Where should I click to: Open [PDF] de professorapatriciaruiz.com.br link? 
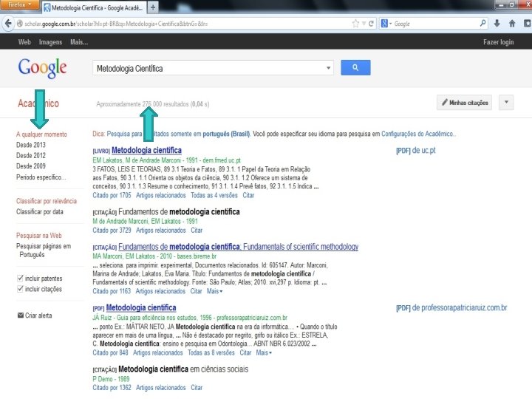tap(451, 307)
